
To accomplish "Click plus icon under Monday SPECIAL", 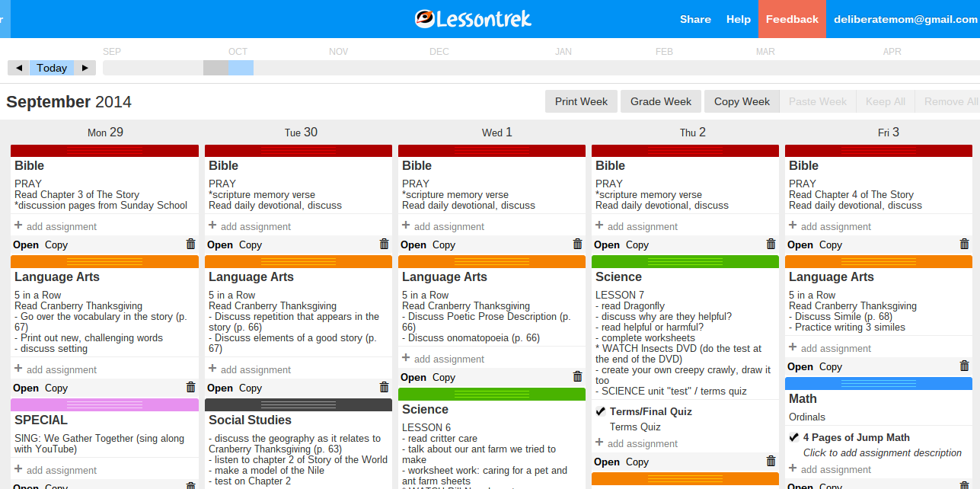I will coord(18,469).
